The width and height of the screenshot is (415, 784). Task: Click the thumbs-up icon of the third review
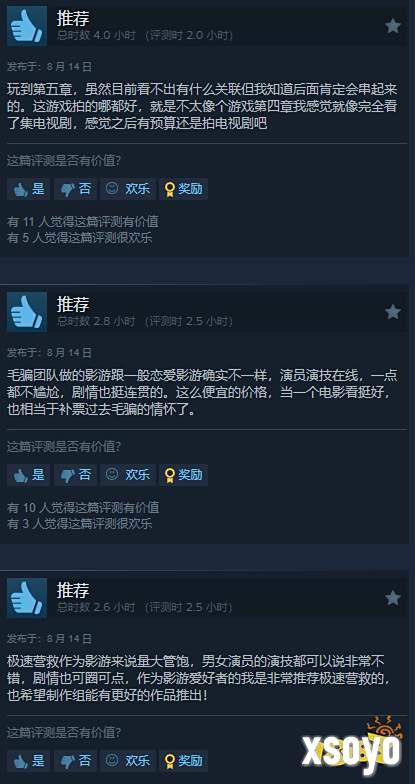click(27, 598)
